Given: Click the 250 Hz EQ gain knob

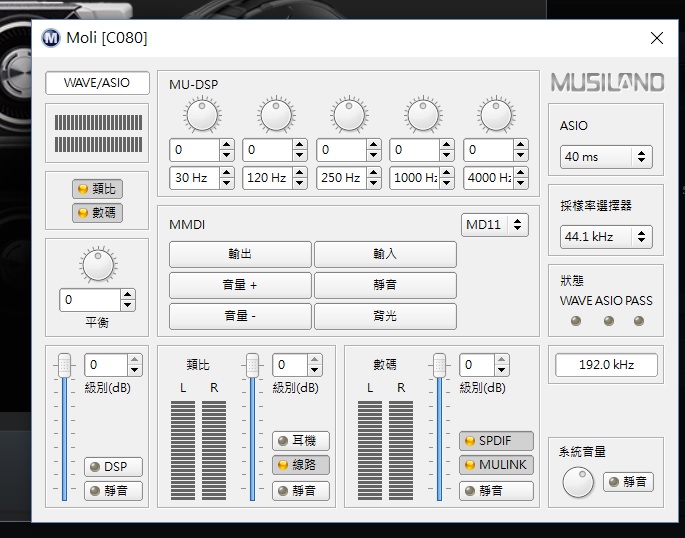Looking at the screenshot, I should coord(349,115).
